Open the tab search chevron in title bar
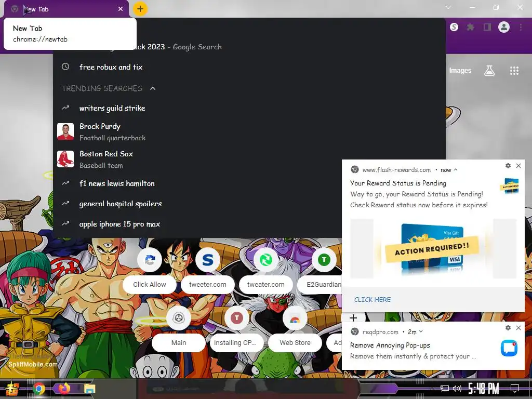532x399 pixels. click(448, 7)
